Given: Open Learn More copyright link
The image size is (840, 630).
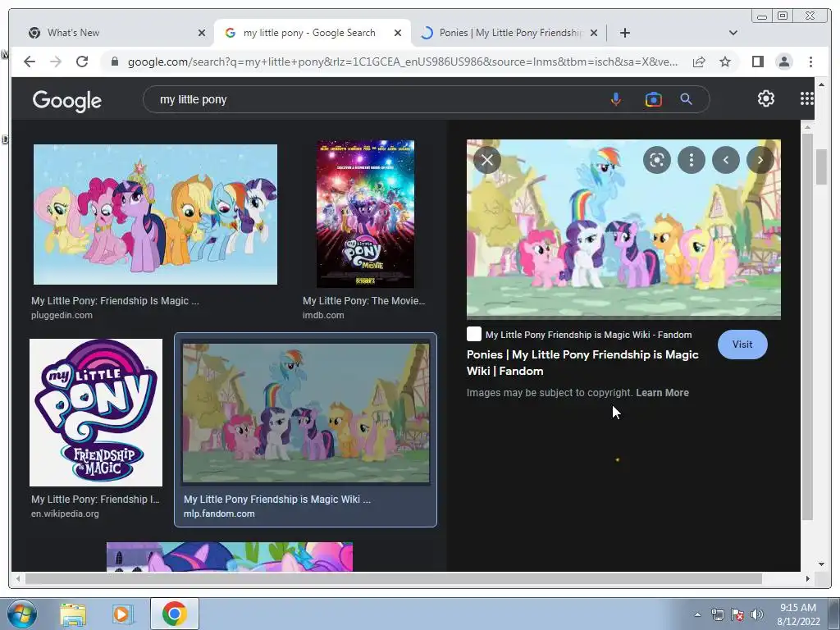Looking at the screenshot, I should [662, 393].
